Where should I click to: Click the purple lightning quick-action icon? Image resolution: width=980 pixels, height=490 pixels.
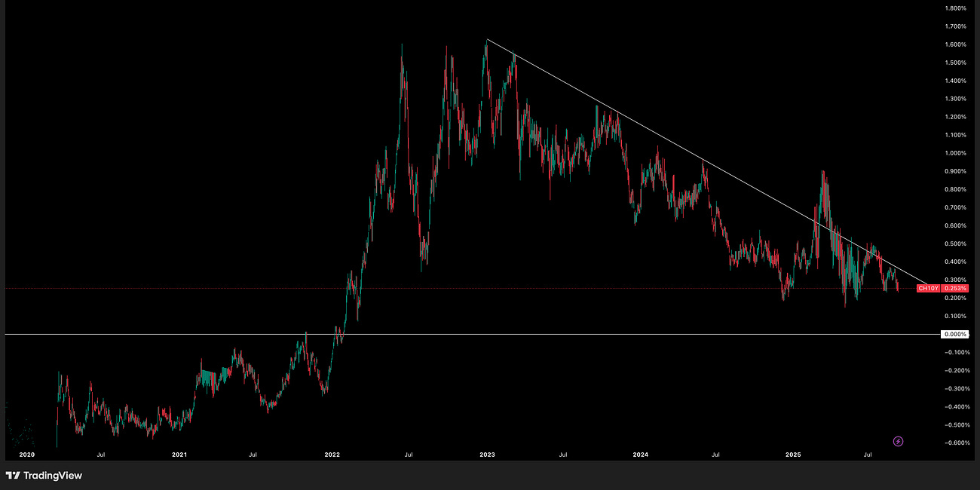(x=897, y=441)
